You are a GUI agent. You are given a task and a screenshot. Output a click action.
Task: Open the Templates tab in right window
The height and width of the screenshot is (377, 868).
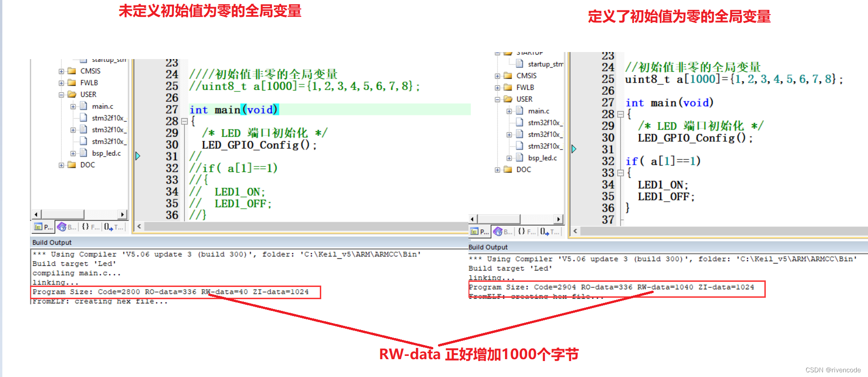[550, 232]
